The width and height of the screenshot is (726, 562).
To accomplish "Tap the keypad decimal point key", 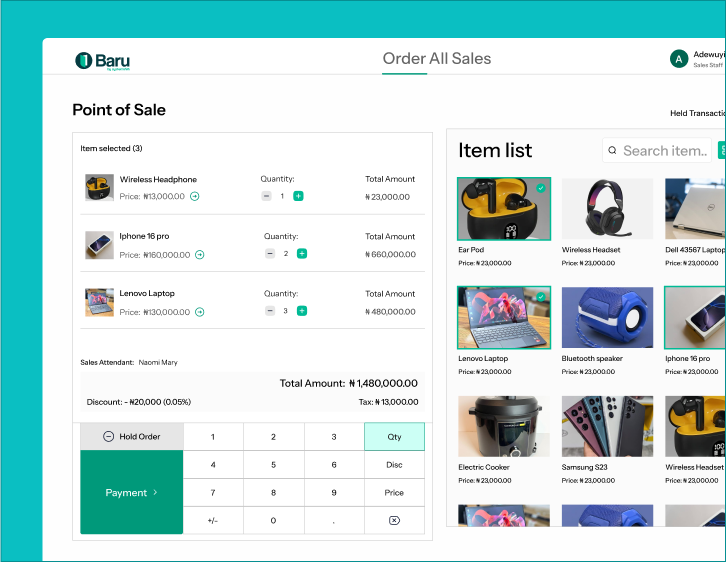I will (x=334, y=520).
